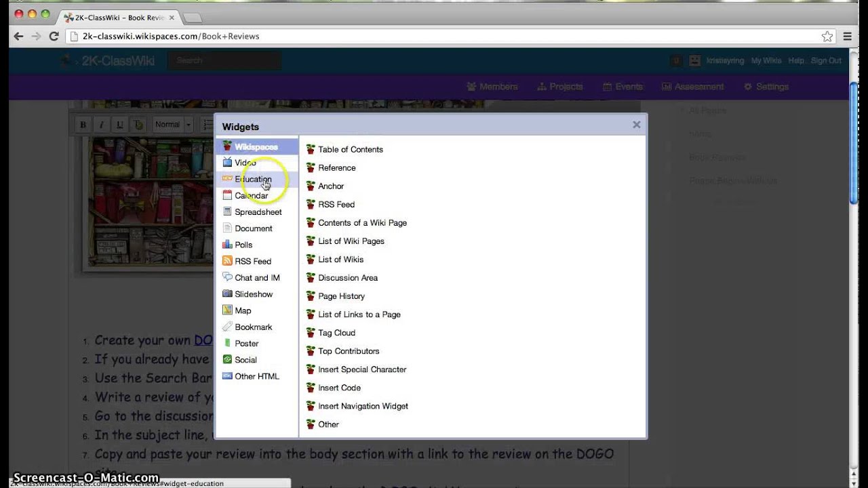This screenshot has height=488, width=868.
Task: Choose the RSS Feed widget in Wikispaces list
Action: (x=336, y=204)
